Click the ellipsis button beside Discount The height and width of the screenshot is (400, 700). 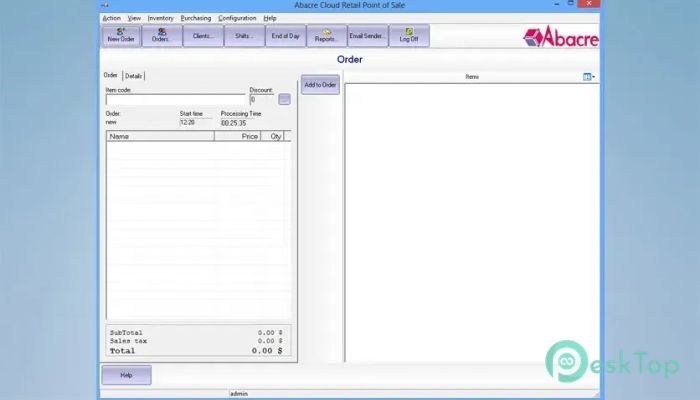[x=284, y=99]
